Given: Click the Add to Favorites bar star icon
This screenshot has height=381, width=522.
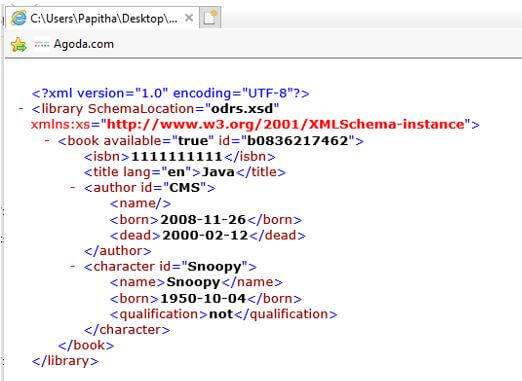Looking at the screenshot, I should [x=19, y=45].
